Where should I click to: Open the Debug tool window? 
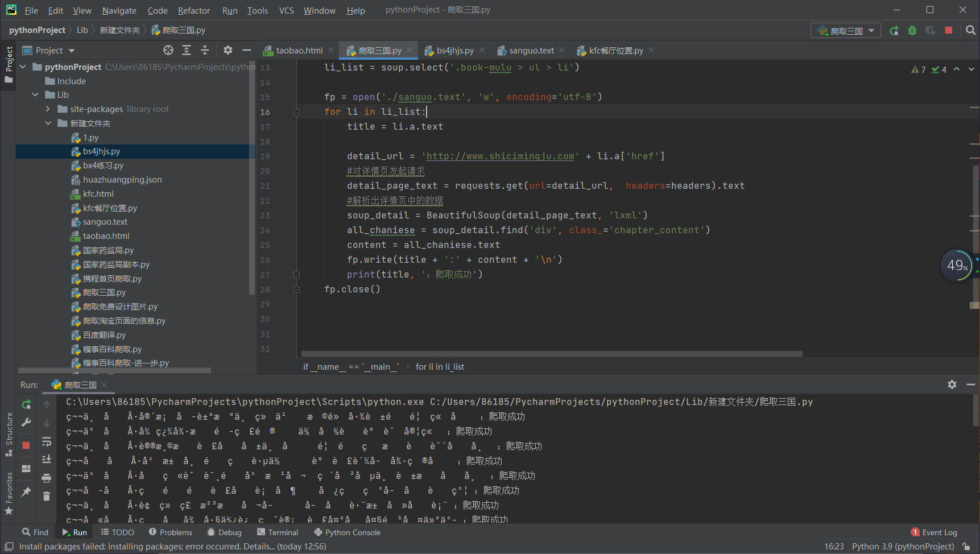(224, 532)
